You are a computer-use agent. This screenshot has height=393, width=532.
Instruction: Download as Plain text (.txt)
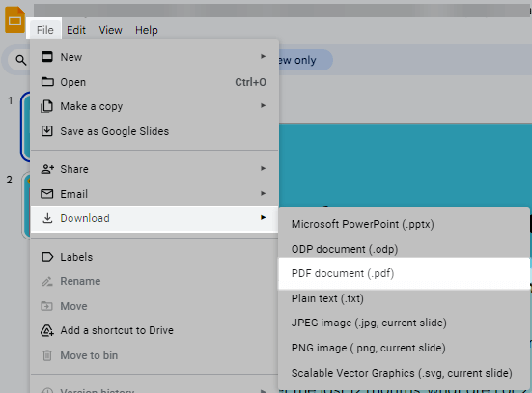pos(404,298)
